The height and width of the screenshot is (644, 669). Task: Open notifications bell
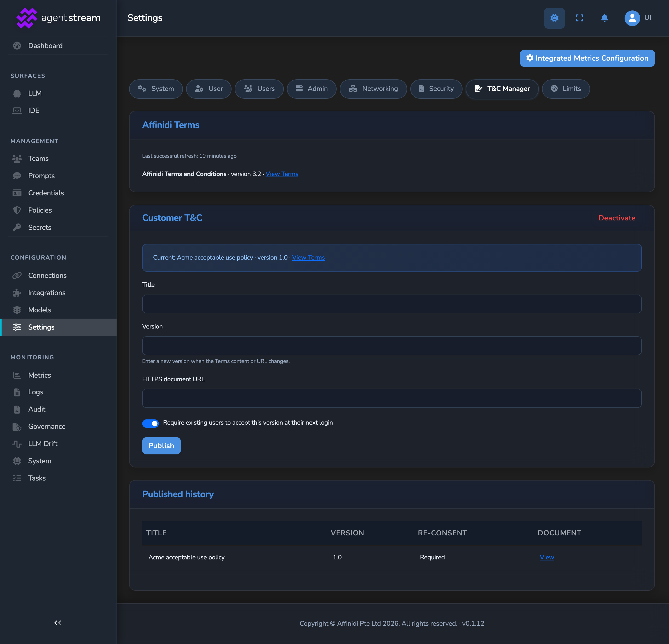(x=604, y=18)
